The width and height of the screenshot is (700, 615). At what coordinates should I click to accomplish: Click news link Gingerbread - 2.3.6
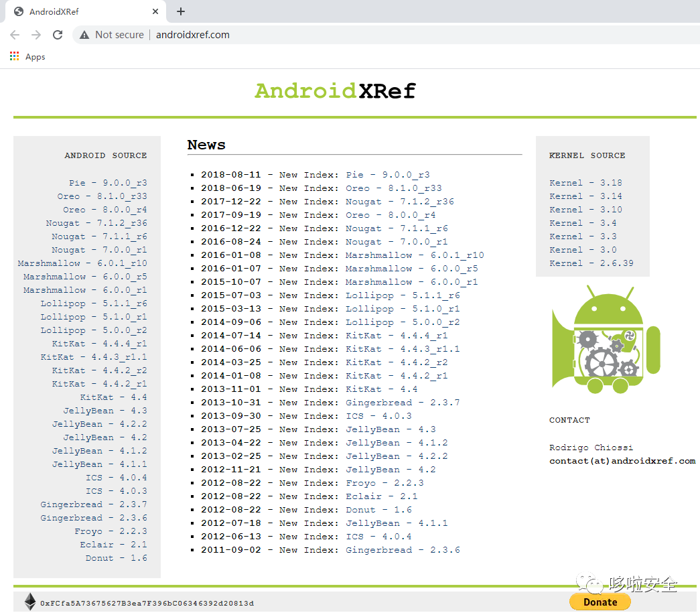click(x=402, y=550)
